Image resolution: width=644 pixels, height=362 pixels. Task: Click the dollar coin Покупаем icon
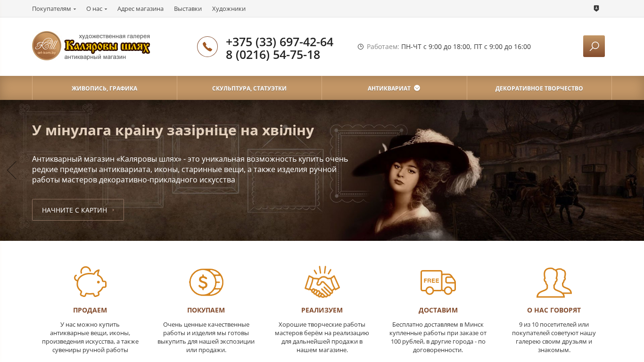206,282
